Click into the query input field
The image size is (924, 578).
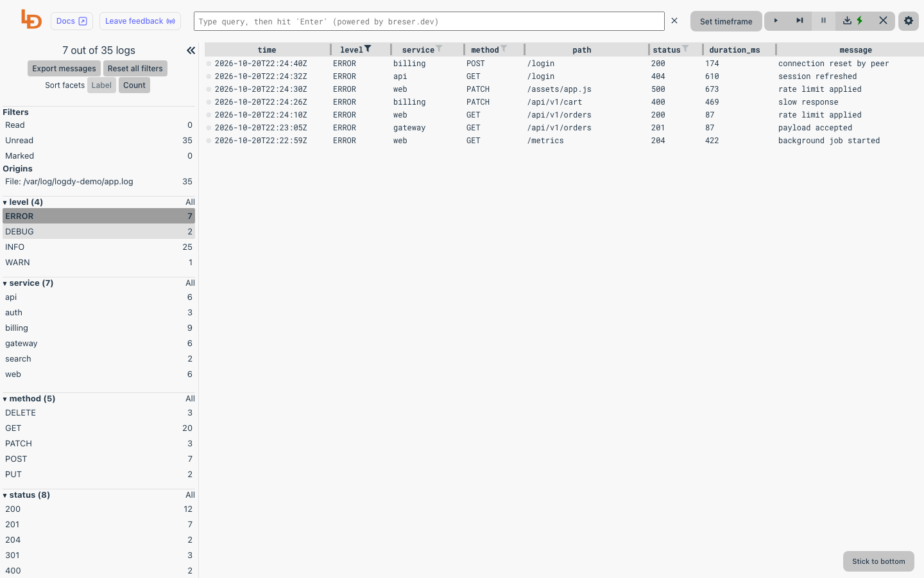[x=429, y=21]
